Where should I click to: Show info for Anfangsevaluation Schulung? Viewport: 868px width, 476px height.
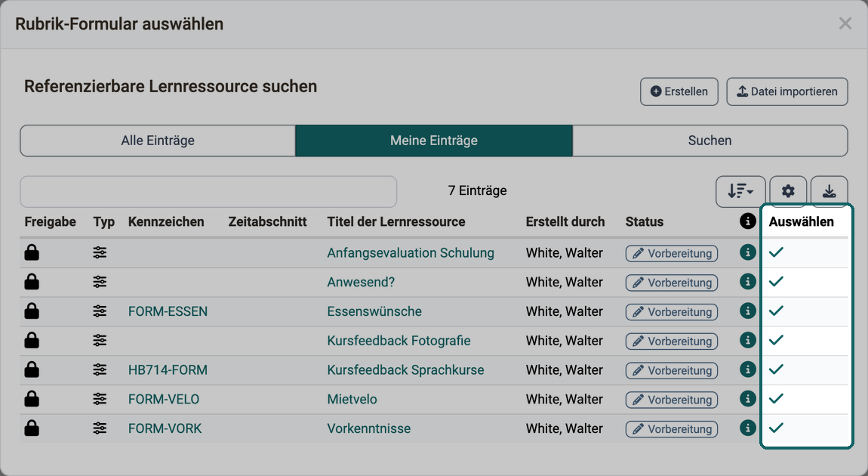point(747,252)
